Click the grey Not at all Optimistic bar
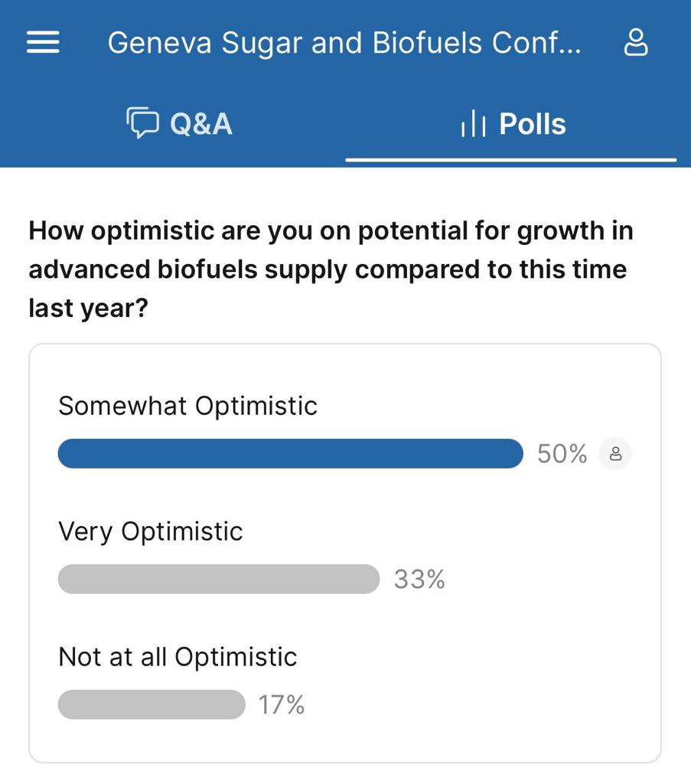 click(152, 705)
